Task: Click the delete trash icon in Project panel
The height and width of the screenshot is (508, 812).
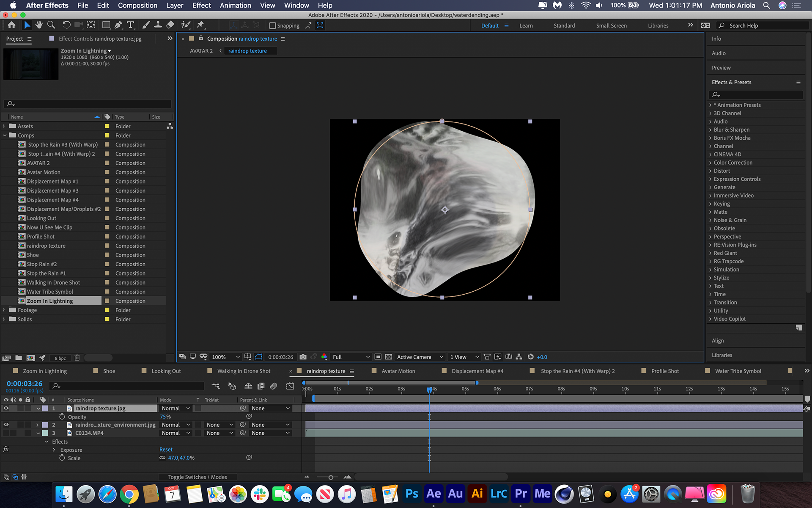Action: coord(77,358)
